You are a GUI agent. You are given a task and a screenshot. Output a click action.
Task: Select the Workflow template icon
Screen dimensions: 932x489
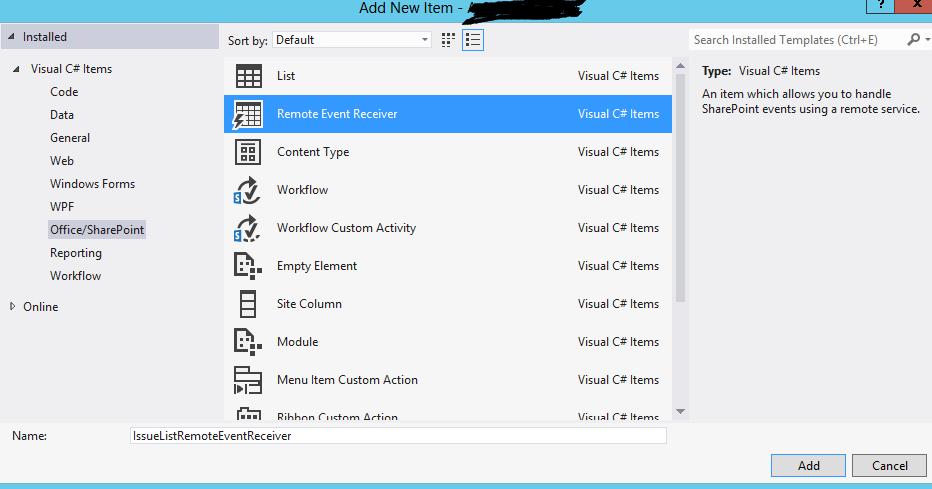(x=248, y=190)
